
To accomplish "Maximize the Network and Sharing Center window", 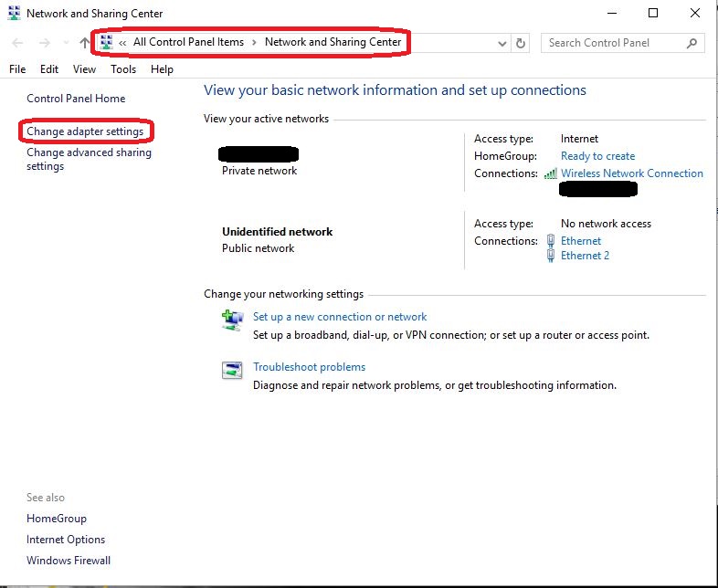I will click(653, 14).
